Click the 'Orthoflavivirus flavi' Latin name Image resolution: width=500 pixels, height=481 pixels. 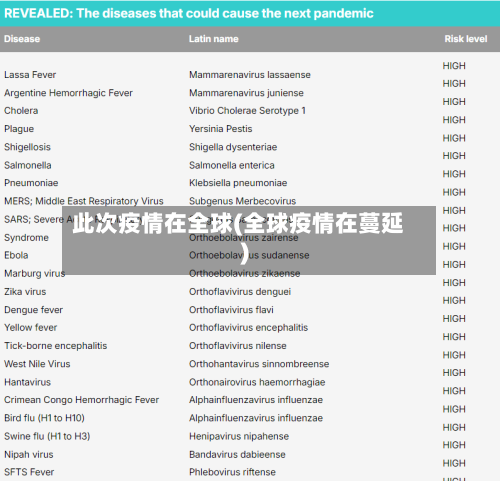pos(231,310)
